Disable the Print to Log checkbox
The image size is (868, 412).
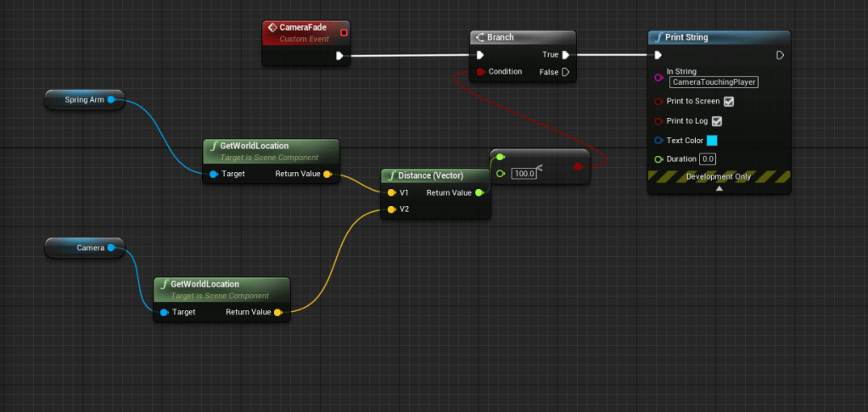[x=716, y=121]
